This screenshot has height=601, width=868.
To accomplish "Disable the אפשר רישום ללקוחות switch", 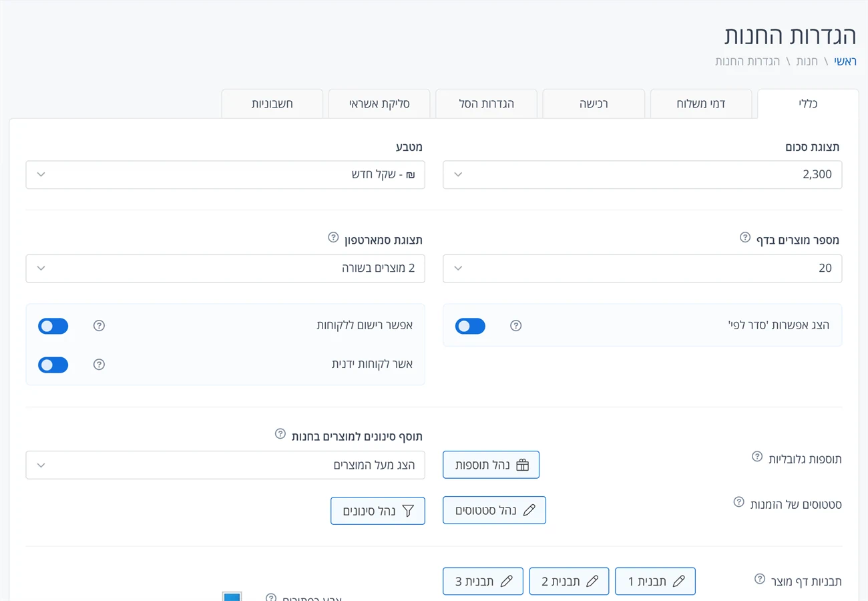I will coord(53,326).
